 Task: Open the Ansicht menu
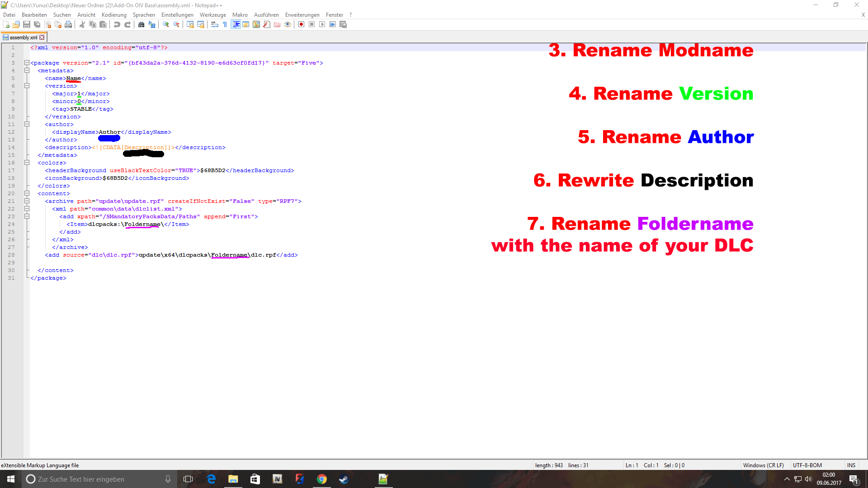tap(86, 15)
